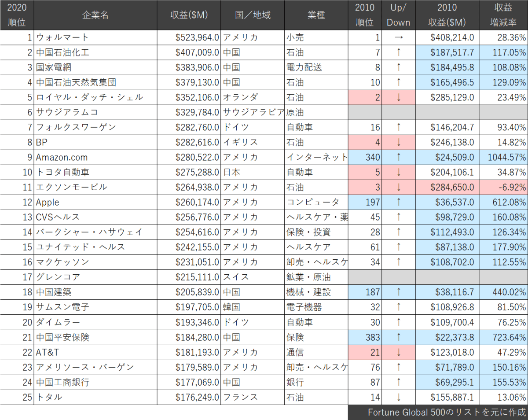Click the バークシャー・ハサウェイ cell
Screen dimensions: 528x420
95,232
